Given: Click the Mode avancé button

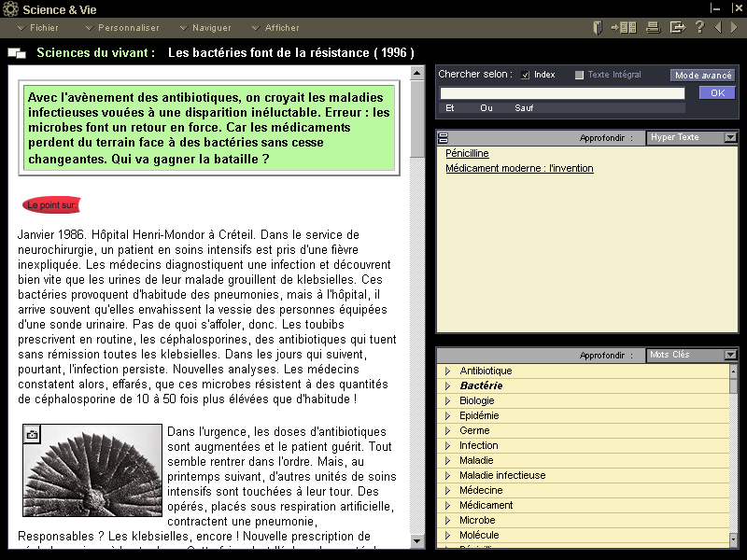Looking at the screenshot, I should click(703, 76).
